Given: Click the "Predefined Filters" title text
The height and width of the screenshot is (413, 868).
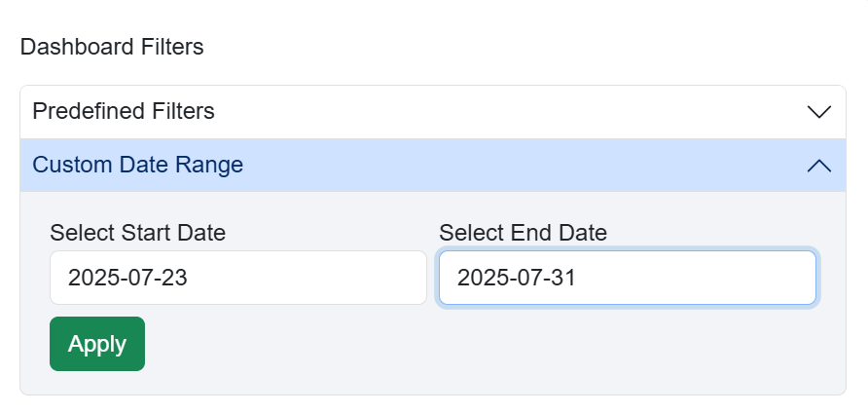Looking at the screenshot, I should coord(124,112).
